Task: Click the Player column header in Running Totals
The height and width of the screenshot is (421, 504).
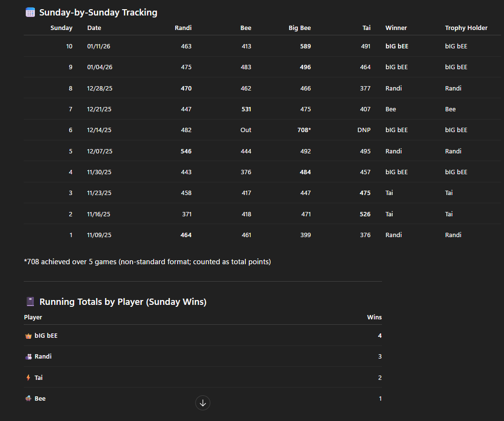Action: 33,317
